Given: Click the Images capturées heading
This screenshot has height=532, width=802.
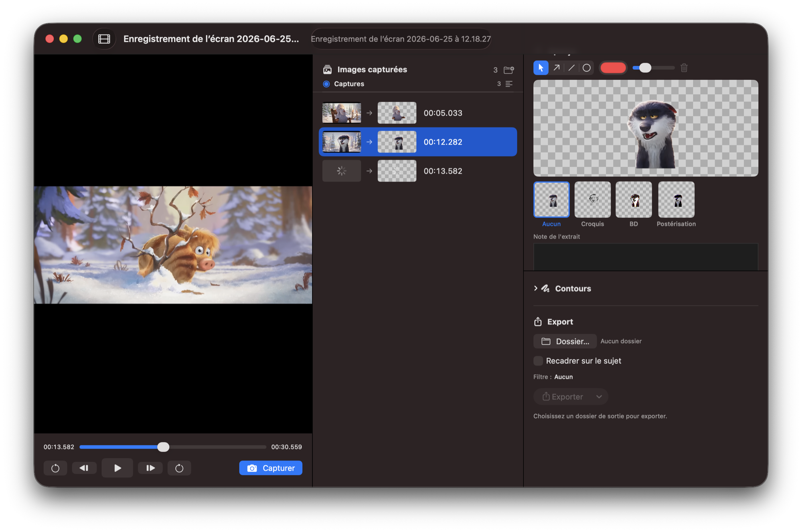Looking at the screenshot, I should (x=372, y=69).
